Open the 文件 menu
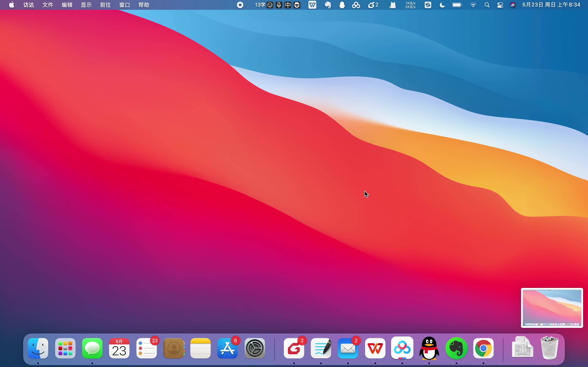Screen dimensions: 588x367 click(x=48, y=5)
